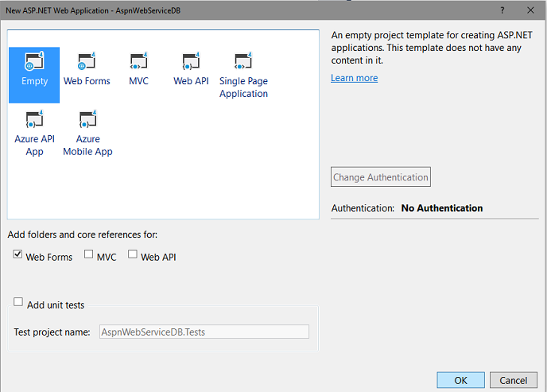Viewport: 547px width, 392px height.
Task: Enable the MVC core references checkbox
Action: click(88, 254)
